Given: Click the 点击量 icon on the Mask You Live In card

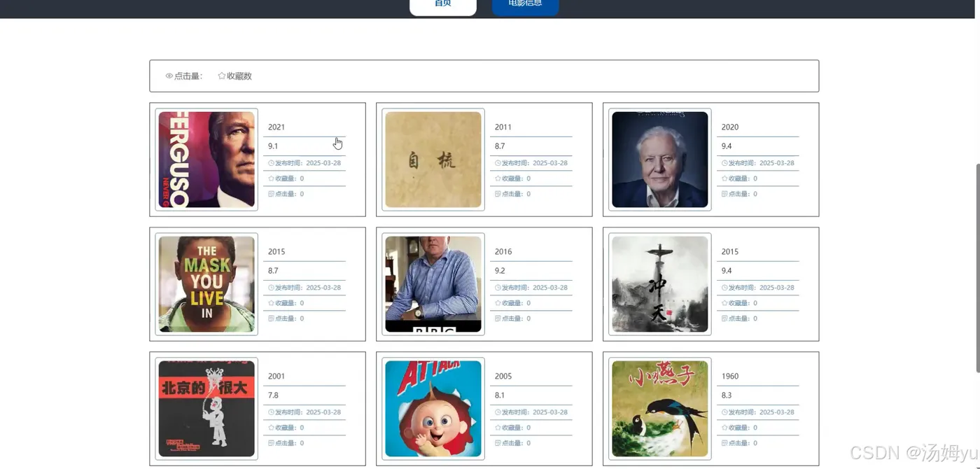Looking at the screenshot, I should tap(271, 318).
